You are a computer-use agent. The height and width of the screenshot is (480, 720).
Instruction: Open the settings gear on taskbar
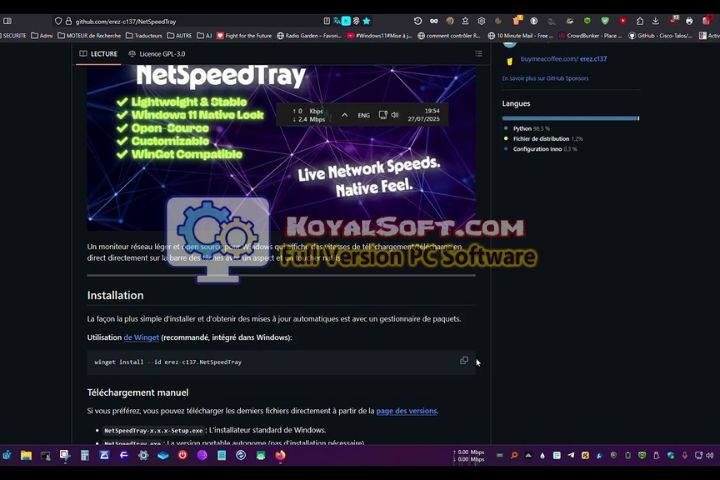tap(143, 455)
